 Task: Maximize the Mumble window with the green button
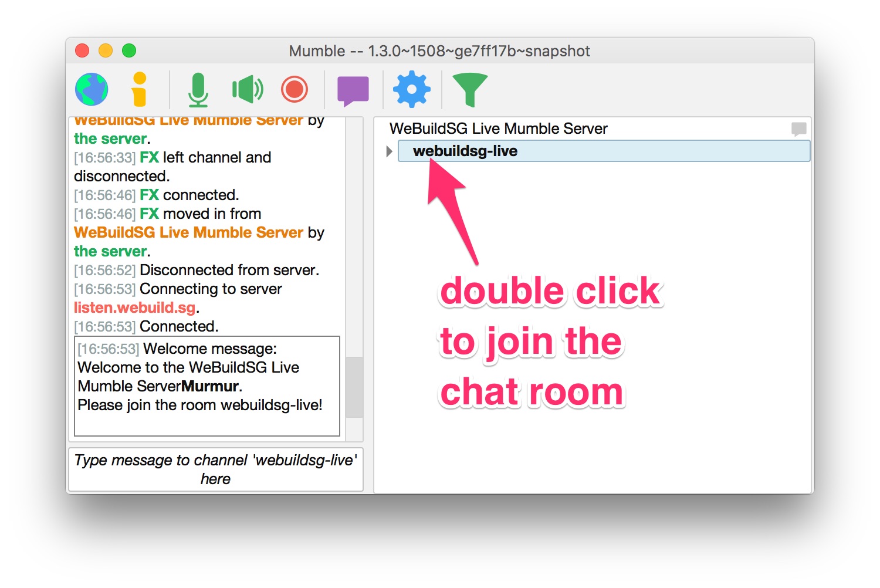click(129, 51)
